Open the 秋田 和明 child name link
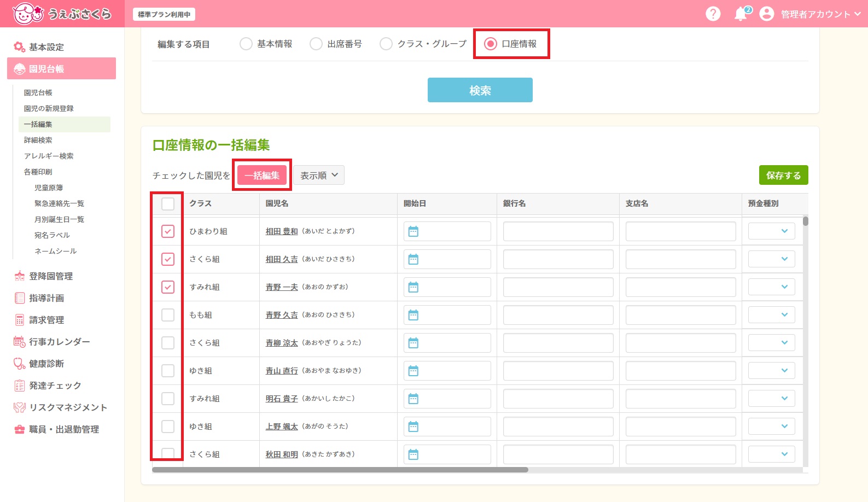The height and width of the screenshot is (502, 868). click(282, 454)
